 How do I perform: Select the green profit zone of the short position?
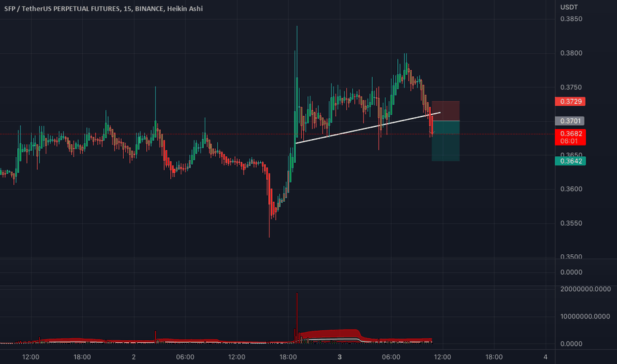(446, 141)
